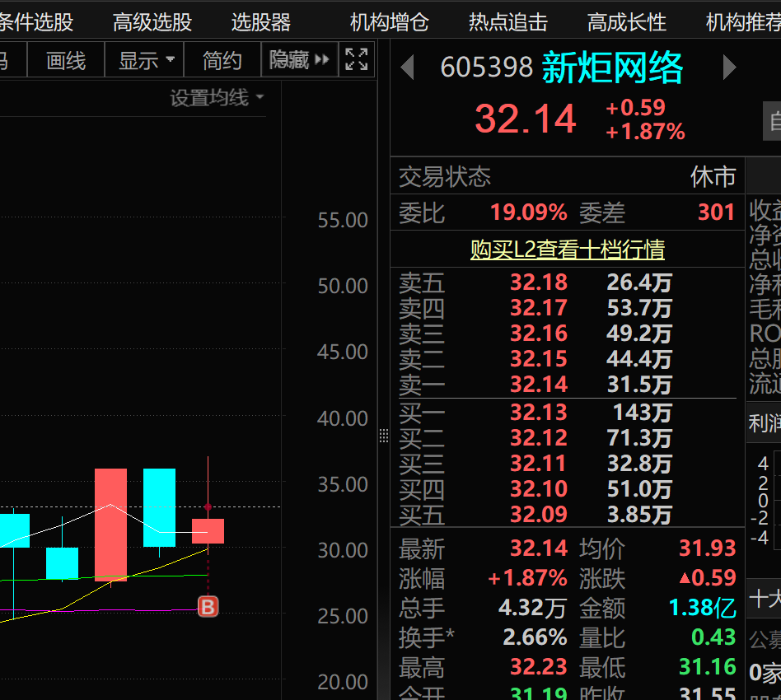Click 买五 price 32.09
Image resolution: width=781 pixels, height=700 pixels.
click(x=539, y=515)
